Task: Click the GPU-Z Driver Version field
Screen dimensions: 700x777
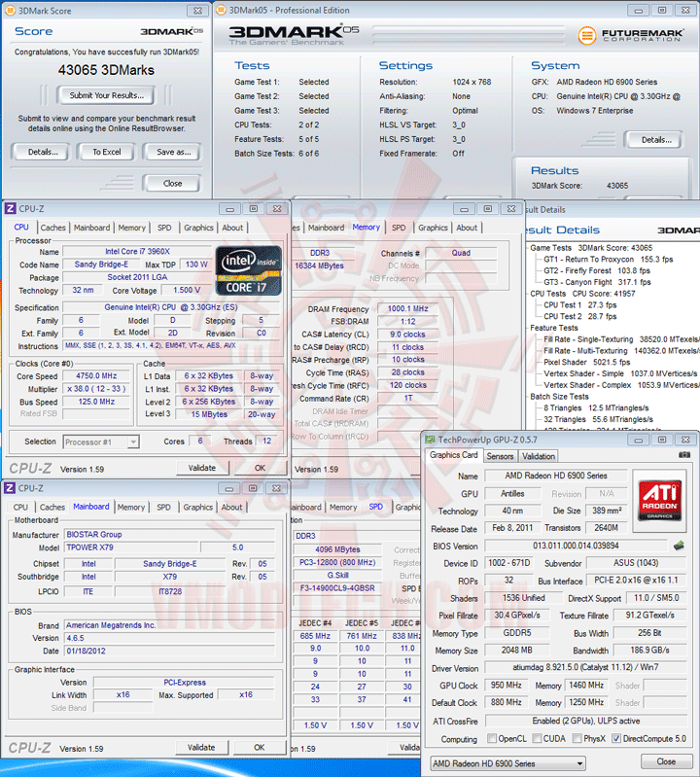Action: coord(585,667)
